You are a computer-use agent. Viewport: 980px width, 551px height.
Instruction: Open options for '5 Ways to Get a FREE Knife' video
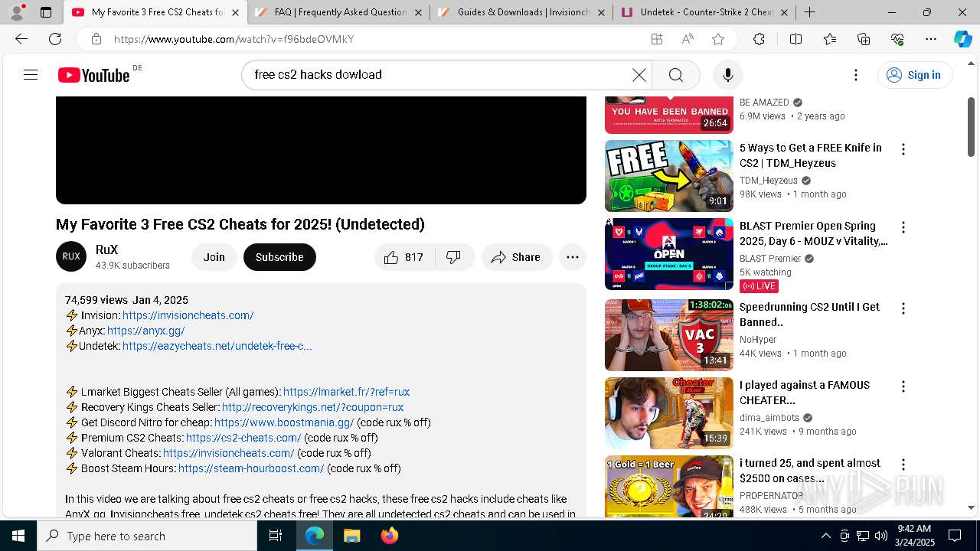coord(903,149)
